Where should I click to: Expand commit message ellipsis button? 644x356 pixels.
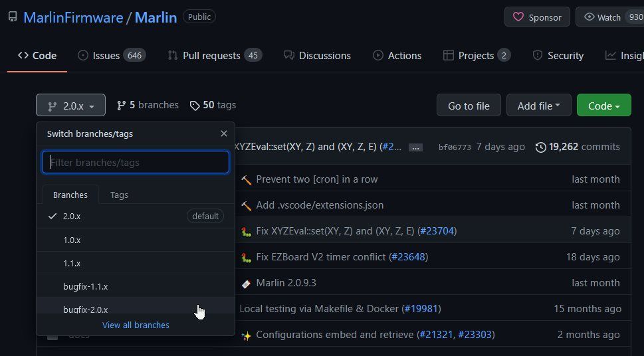pyautogui.click(x=415, y=147)
